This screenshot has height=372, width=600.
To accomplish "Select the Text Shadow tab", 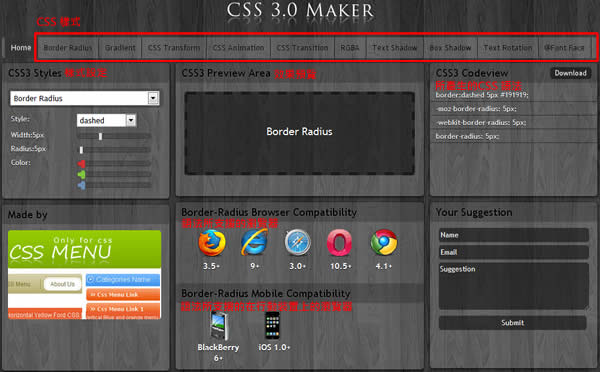I will click(395, 48).
